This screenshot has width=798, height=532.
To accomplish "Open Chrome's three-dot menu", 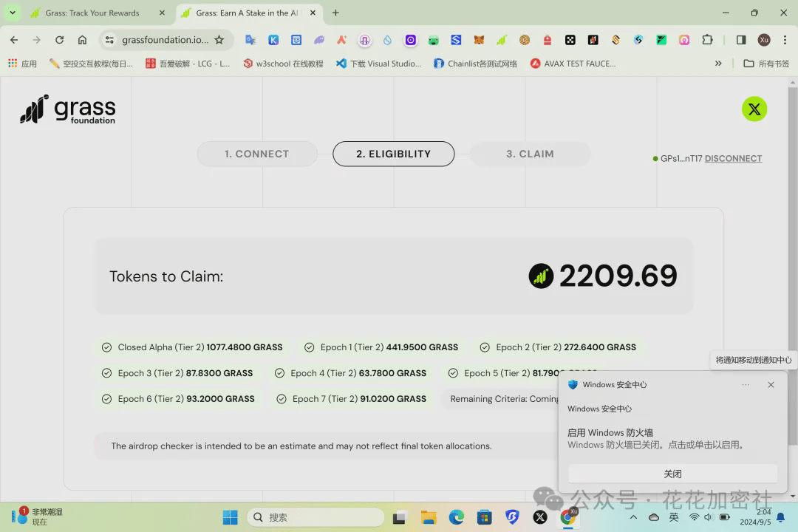I will click(785, 40).
